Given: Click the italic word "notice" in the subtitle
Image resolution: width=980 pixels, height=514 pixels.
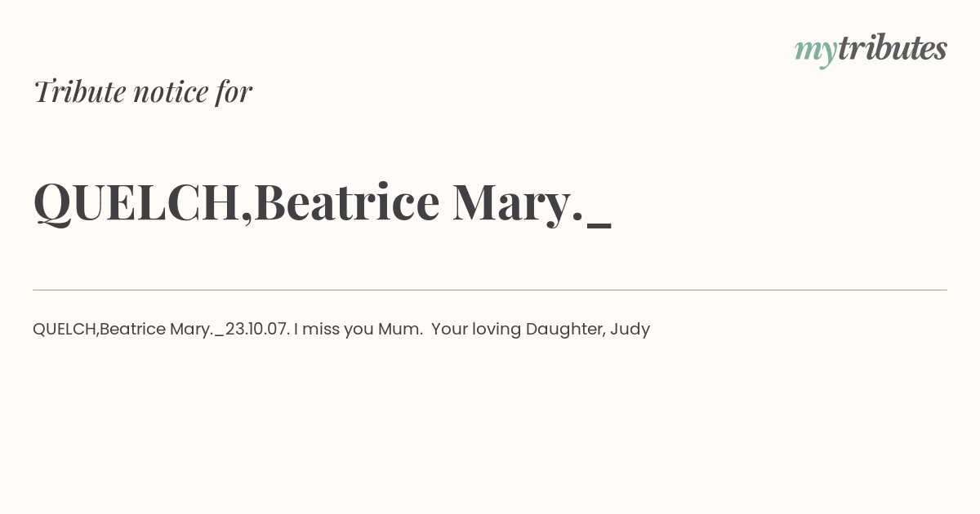Looking at the screenshot, I should coord(171,93).
